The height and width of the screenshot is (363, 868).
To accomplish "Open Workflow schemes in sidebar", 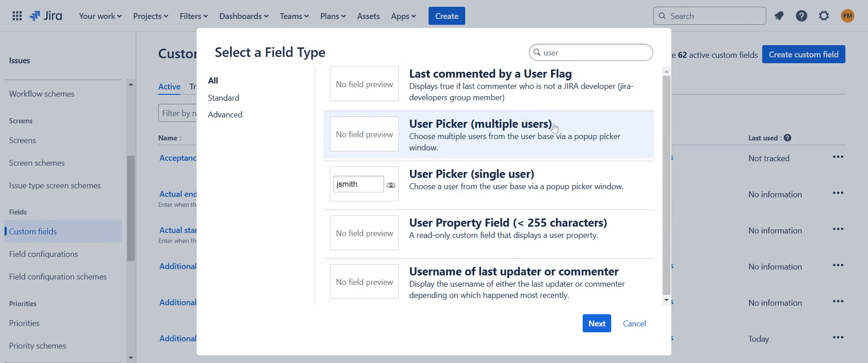I will [x=42, y=94].
